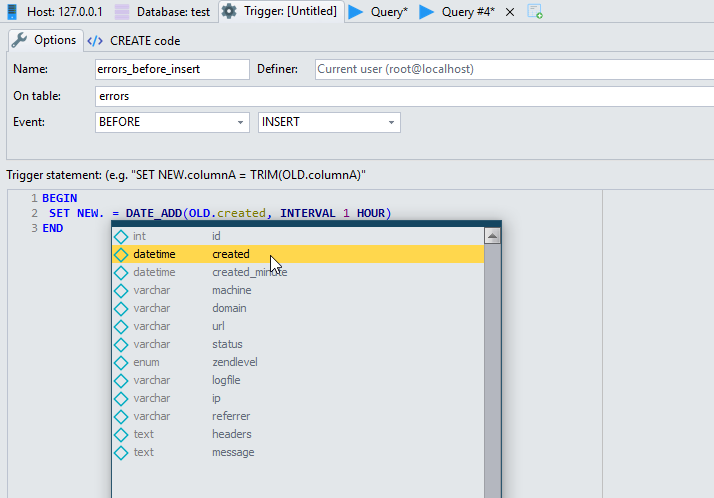Viewport: 714px width, 498px height.
Task: Open the new query tab icon
Action: [535, 12]
